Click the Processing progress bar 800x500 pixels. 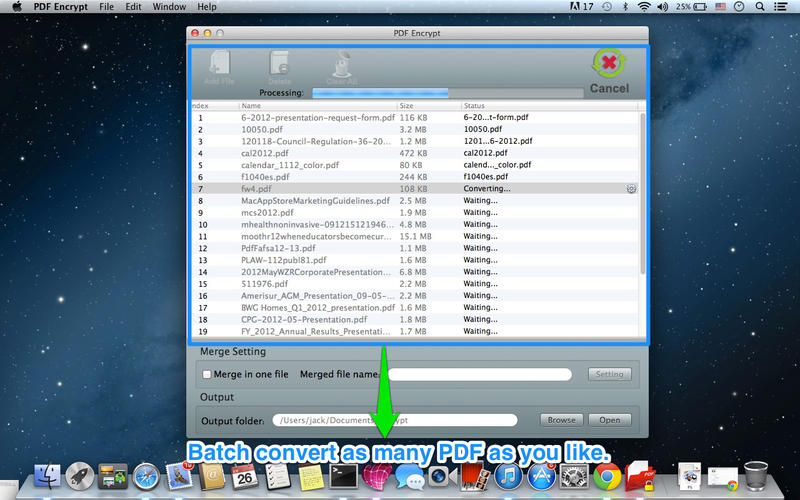447,93
